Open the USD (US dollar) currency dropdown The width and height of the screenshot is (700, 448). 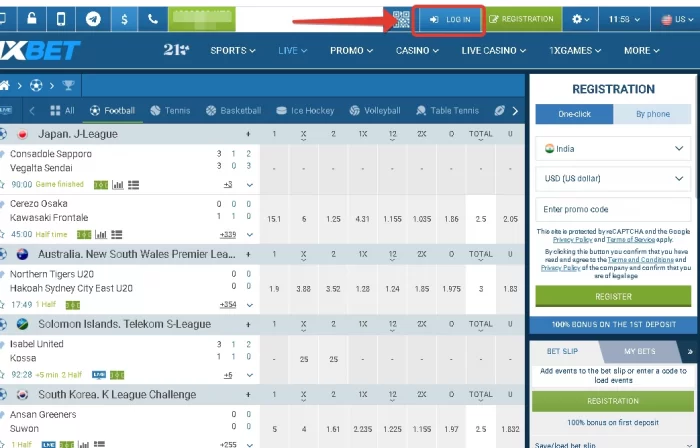pos(613,178)
